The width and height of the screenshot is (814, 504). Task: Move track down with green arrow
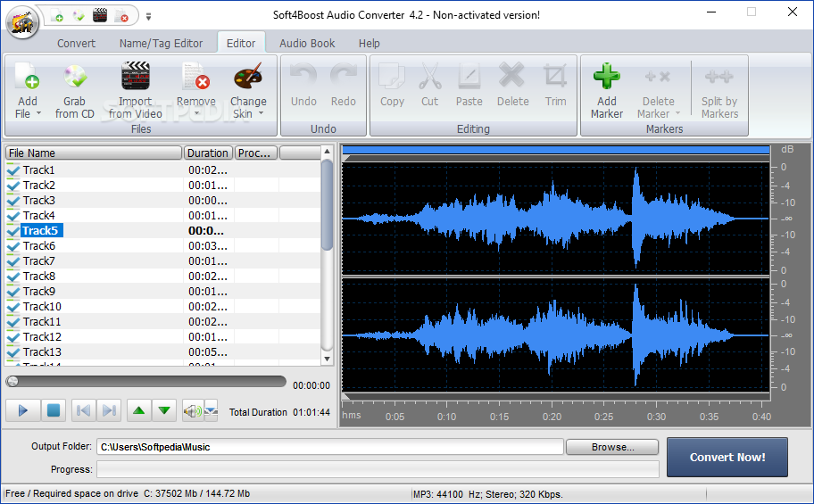coord(164,410)
